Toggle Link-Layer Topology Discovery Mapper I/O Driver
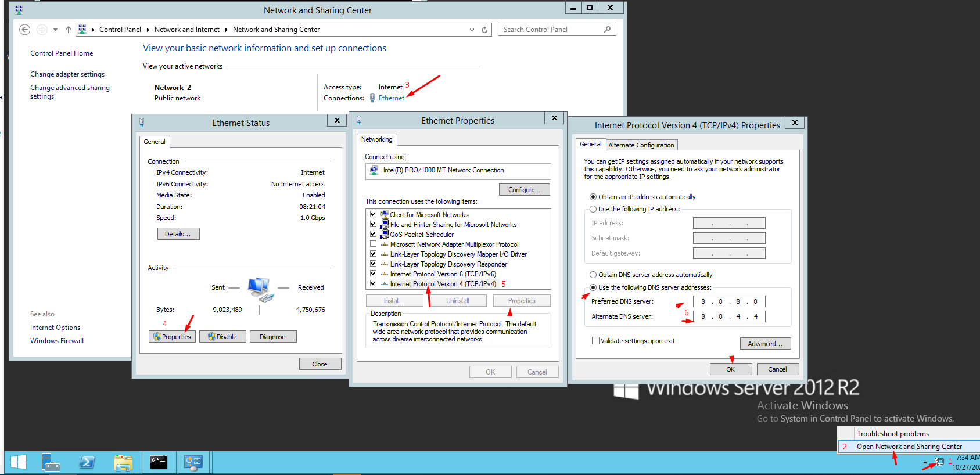This screenshot has height=475, width=980. pyautogui.click(x=373, y=254)
